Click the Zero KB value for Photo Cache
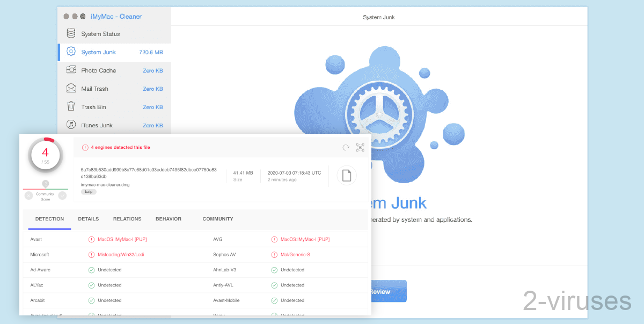The height and width of the screenshot is (324, 644). tap(153, 70)
